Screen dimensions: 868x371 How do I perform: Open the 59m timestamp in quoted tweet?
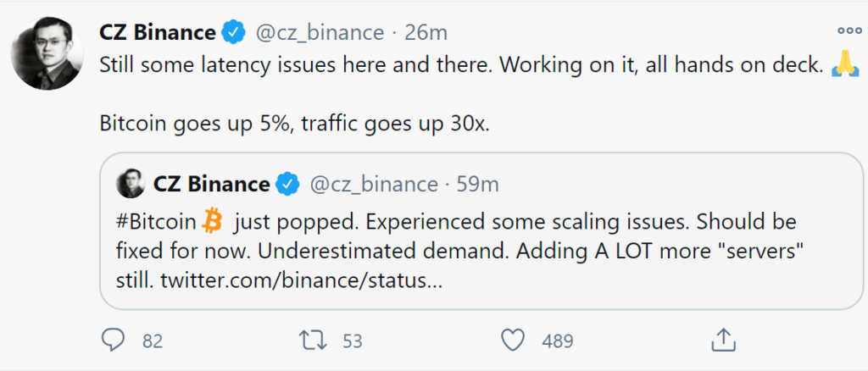pos(478,183)
